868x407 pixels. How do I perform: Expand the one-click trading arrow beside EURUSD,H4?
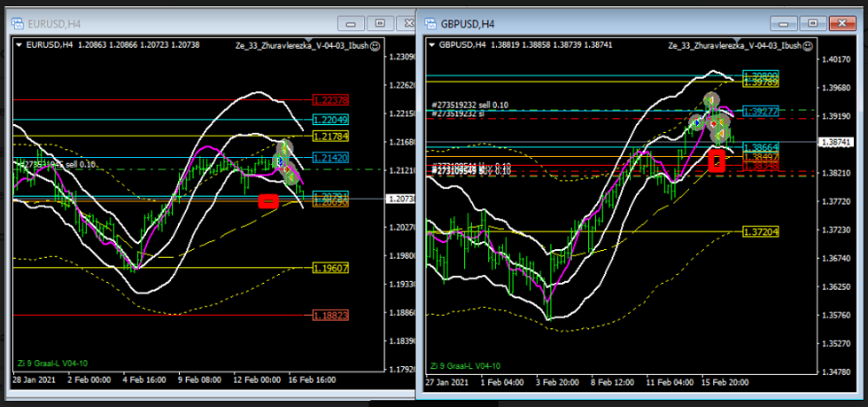(x=19, y=44)
